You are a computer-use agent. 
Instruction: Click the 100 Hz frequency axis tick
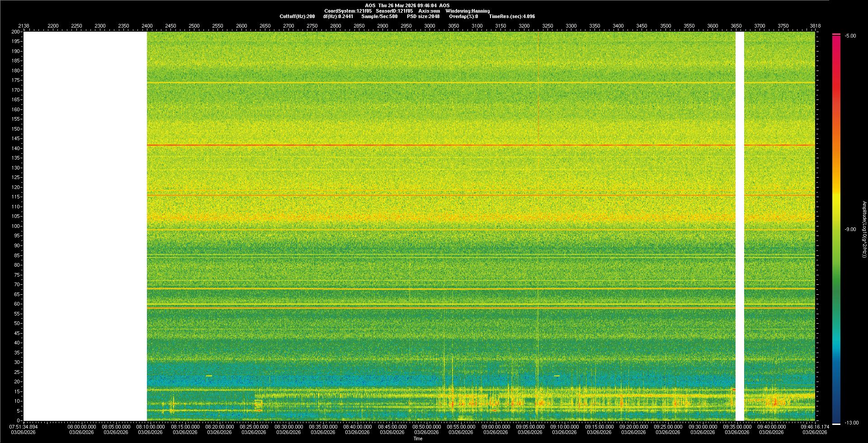coord(15,226)
